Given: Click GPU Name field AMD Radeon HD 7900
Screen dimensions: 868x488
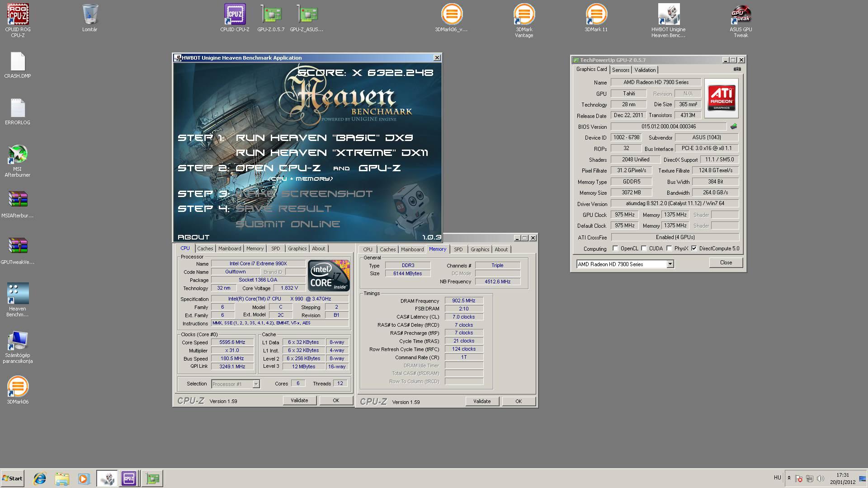Looking at the screenshot, I should [656, 82].
